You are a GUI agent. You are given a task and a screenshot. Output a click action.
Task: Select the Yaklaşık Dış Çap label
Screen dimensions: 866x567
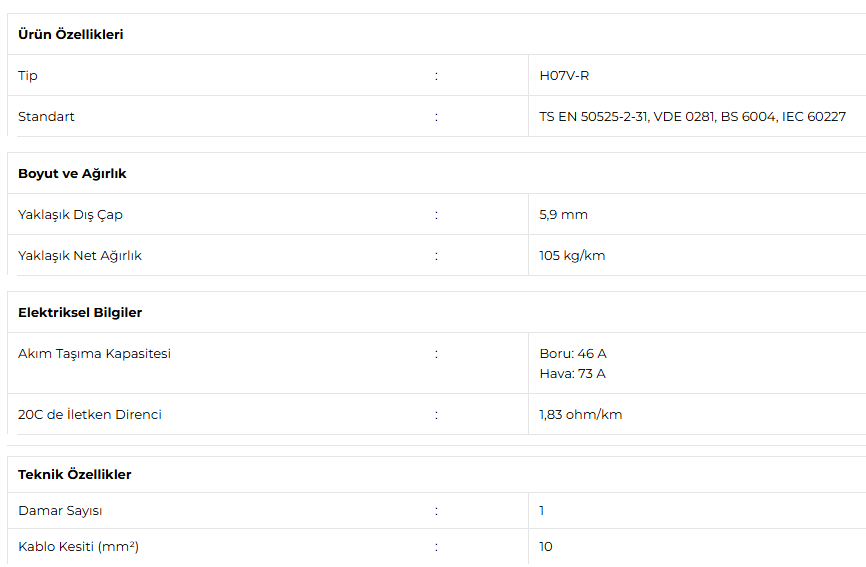pyautogui.click(x=70, y=215)
